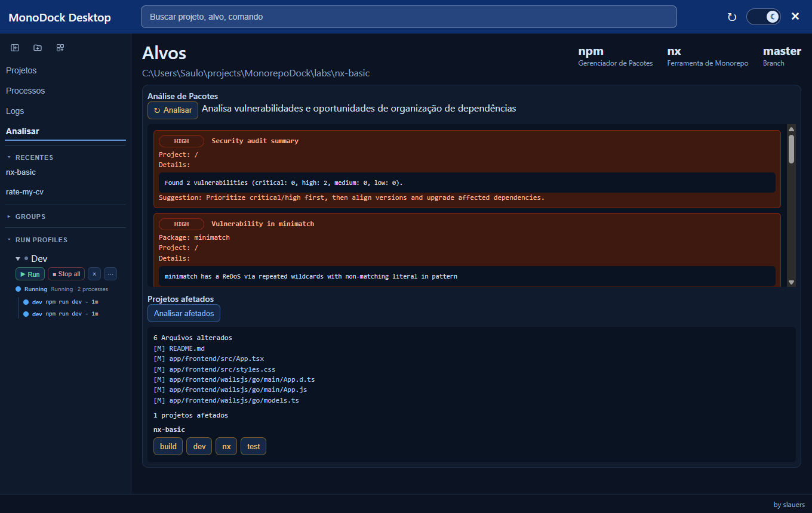Click the App.d.ts changed file entry
The image size is (812, 513).
tap(234, 380)
